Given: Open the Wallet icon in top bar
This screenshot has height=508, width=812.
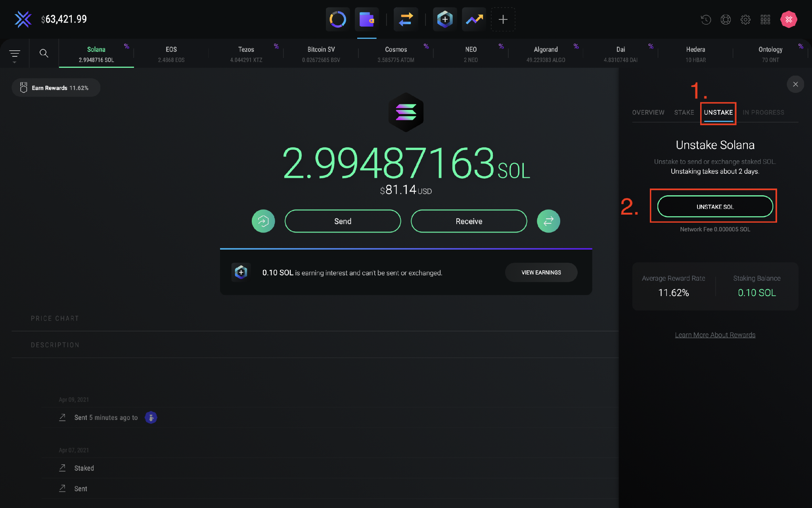Looking at the screenshot, I should (x=367, y=19).
